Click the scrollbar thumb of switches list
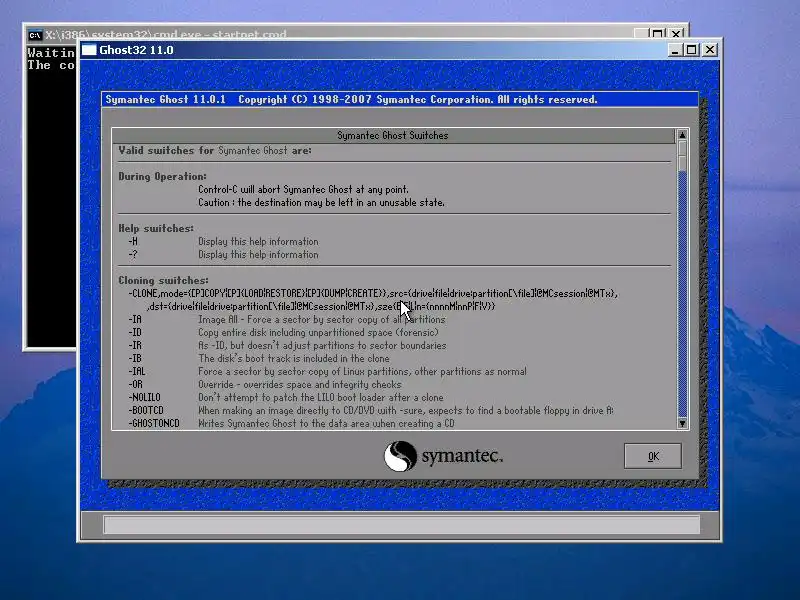The image size is (800, 600). coord(682,156)
